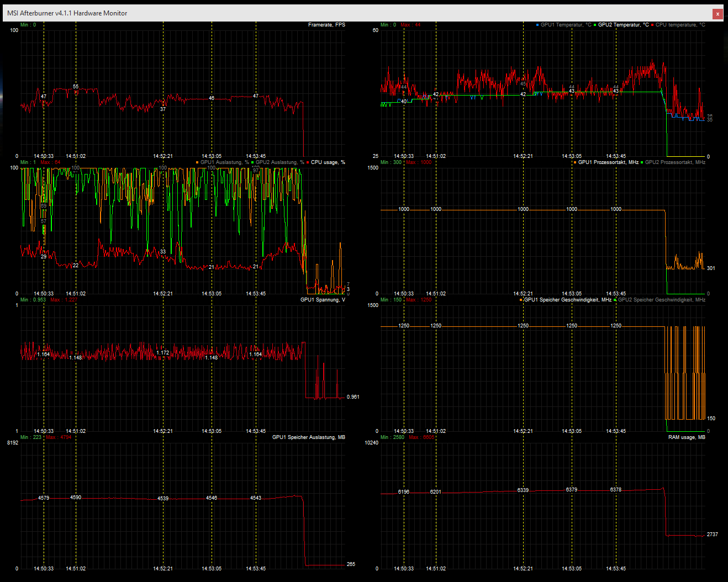Viewport: 728px width, 582px height.
Task: Close the Hardware Monitor window
Action: tap(718, 13)
